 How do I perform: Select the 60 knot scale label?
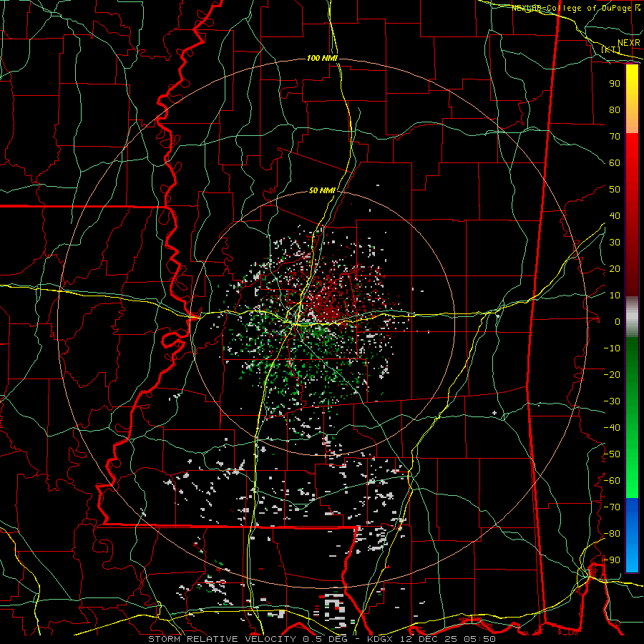pyautogui.click(x=615, y=163)
